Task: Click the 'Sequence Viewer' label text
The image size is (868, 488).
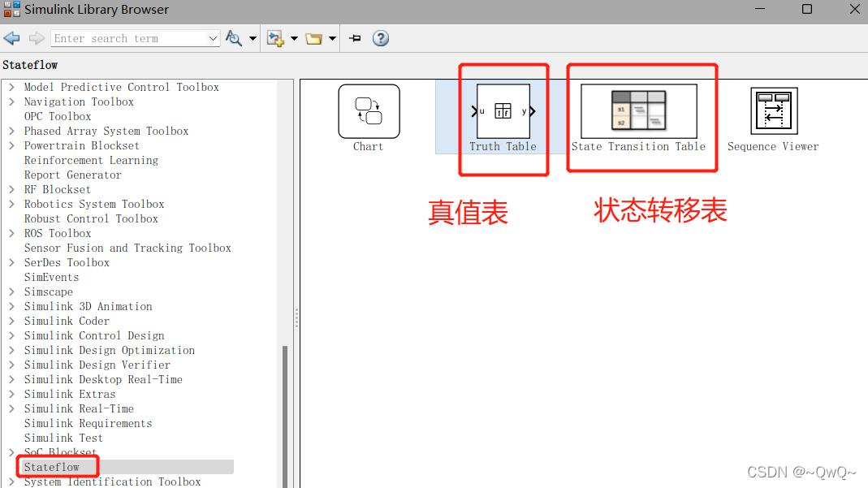Action: [773, 147]
